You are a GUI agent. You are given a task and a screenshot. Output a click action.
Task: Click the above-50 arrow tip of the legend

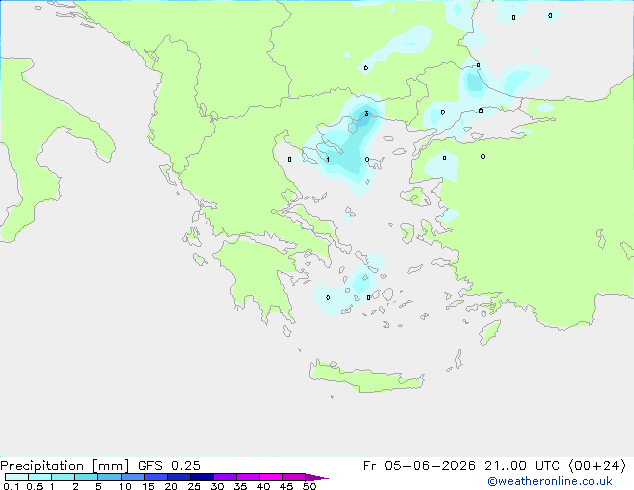click(x=317, y=477)
